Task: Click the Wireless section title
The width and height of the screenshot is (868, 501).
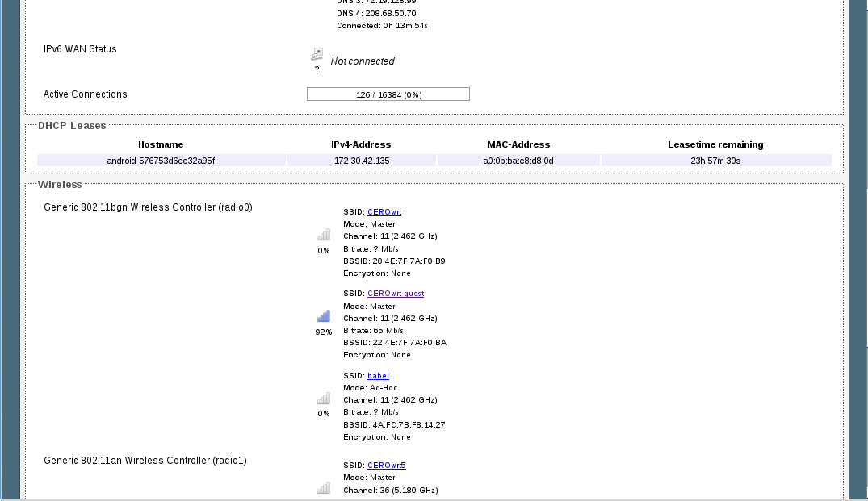Action: pos(60,185)
